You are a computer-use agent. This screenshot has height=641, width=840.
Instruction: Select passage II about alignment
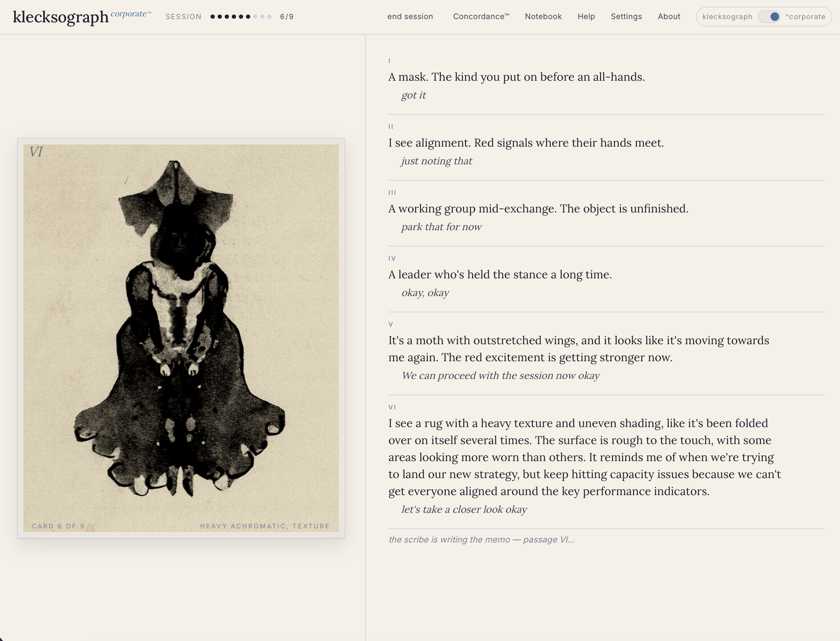pos(526,143)
